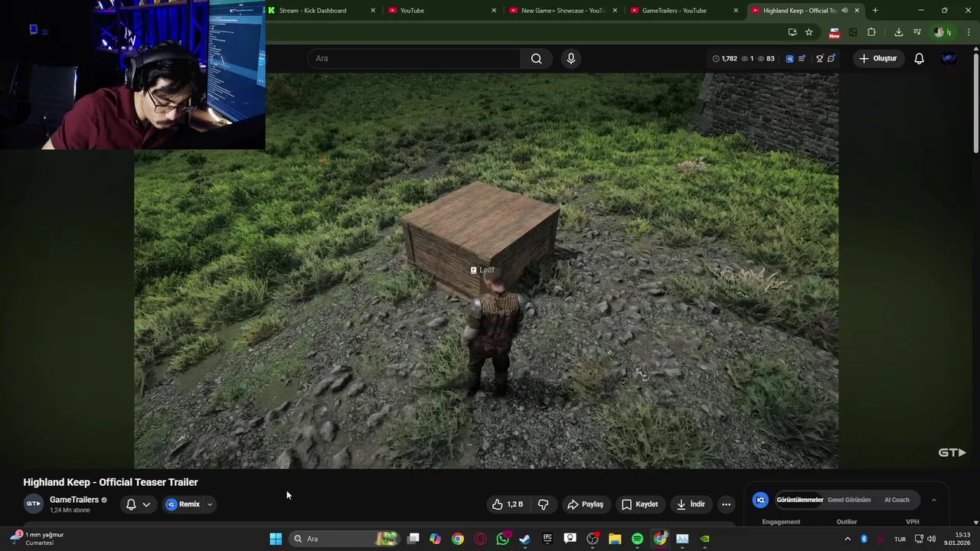Open Spotify from the taskbar
The height and width of the screenshot is (551, 980).
point(637,539)
